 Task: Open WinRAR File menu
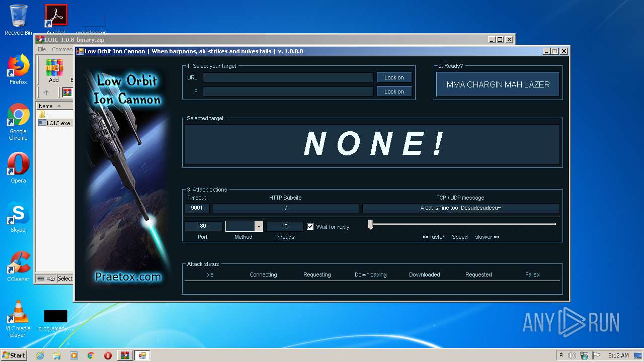pos(42,49)
